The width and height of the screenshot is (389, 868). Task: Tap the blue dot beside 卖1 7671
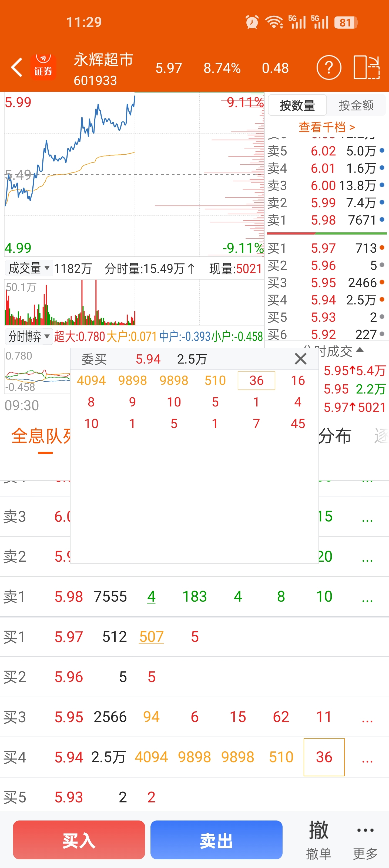click(x=382, y=219)
